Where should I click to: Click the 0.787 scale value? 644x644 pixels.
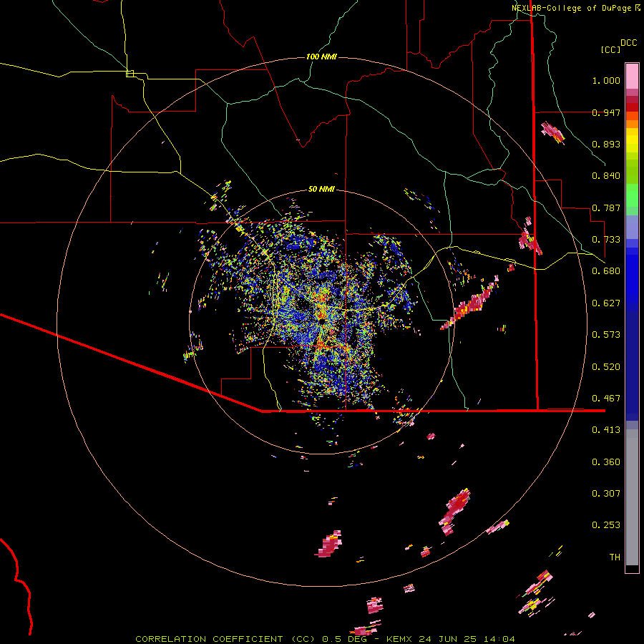coord(606,208)
